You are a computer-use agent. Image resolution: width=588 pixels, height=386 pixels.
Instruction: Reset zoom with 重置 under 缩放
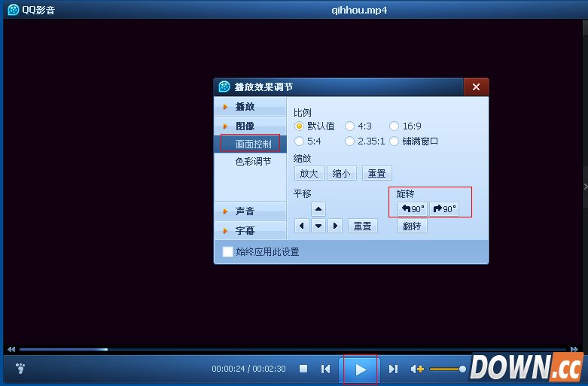(377, 173)
